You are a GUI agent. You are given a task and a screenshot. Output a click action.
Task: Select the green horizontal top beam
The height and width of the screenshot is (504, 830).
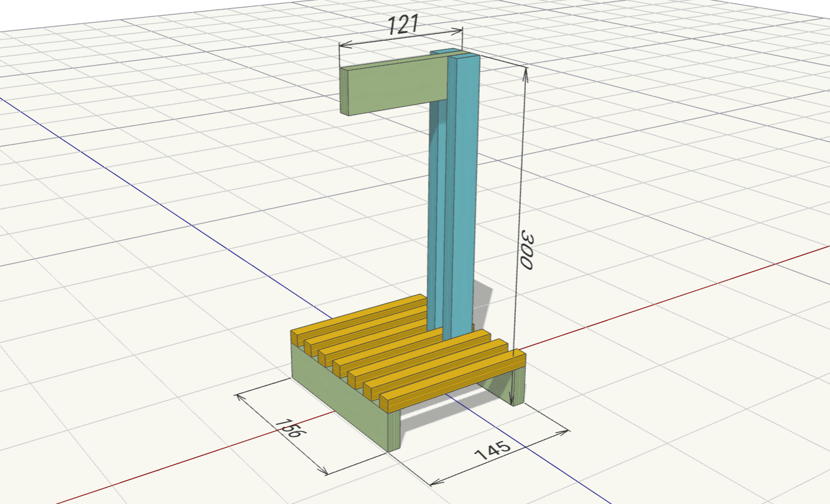392,86
